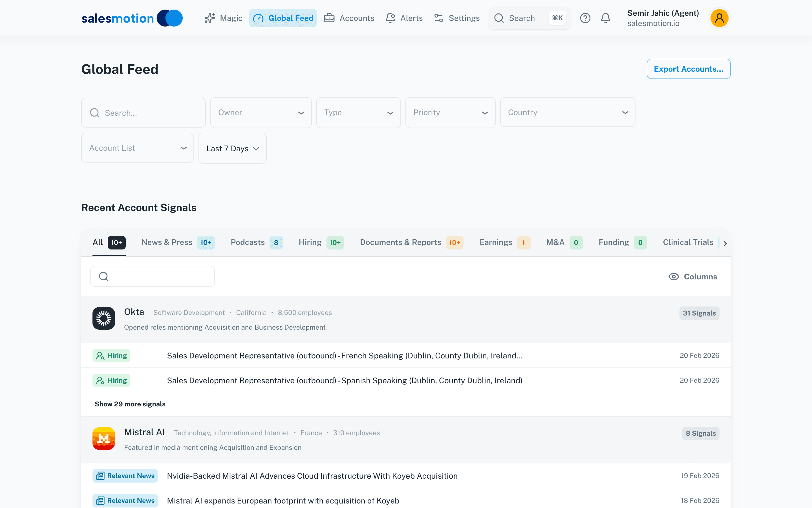
Task: Switch to the Hiring tab
Action: coord(321,243)
